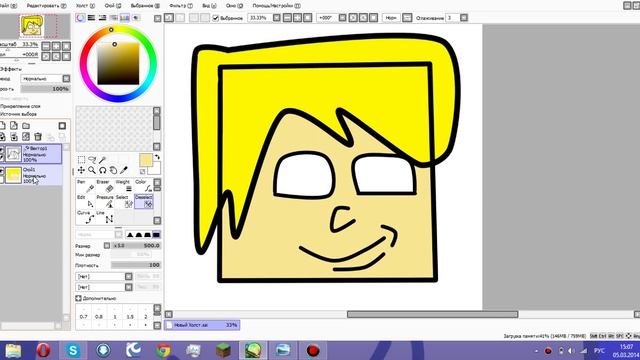640x360 pixels.
Task: Select the Pressure tool
Action: [105, 201]
